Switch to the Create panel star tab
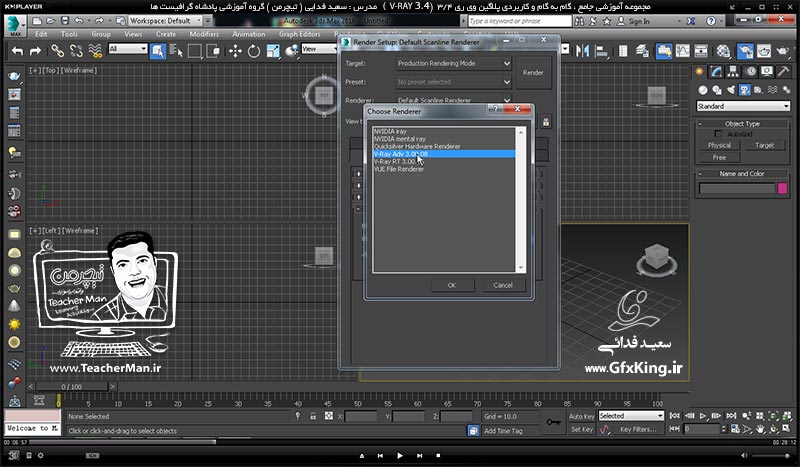The height and width of the screenshot is (467, 800). tap(699, 71)
